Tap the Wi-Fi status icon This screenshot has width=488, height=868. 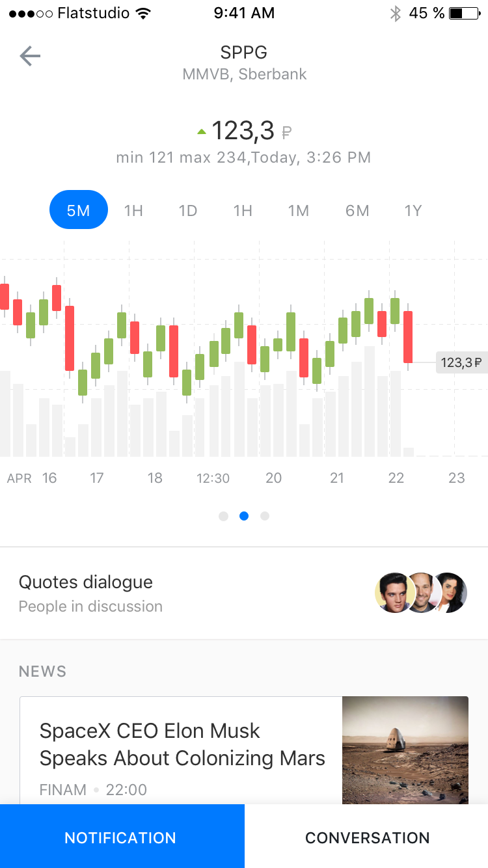point(144,13)
